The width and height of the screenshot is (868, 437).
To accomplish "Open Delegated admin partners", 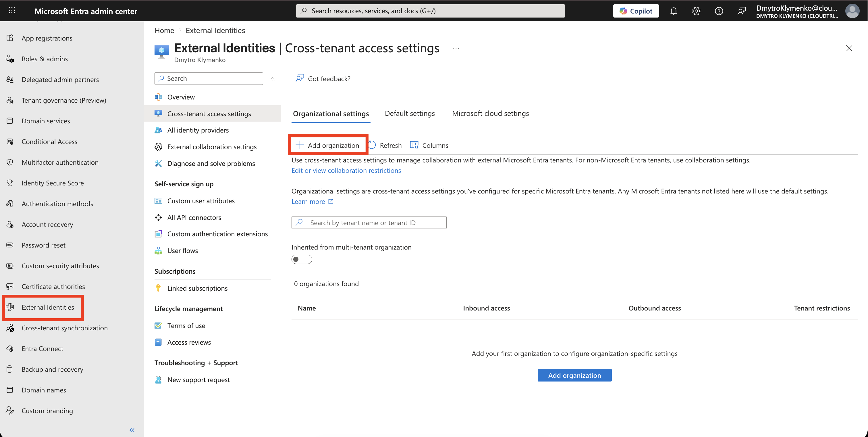I will pos(60,80).
